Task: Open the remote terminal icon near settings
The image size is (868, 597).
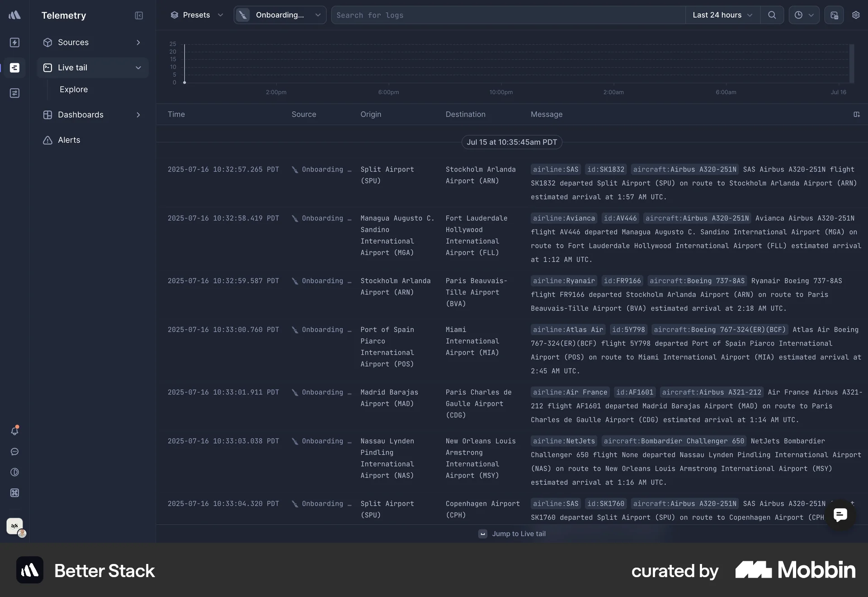Action: (834, 15)
